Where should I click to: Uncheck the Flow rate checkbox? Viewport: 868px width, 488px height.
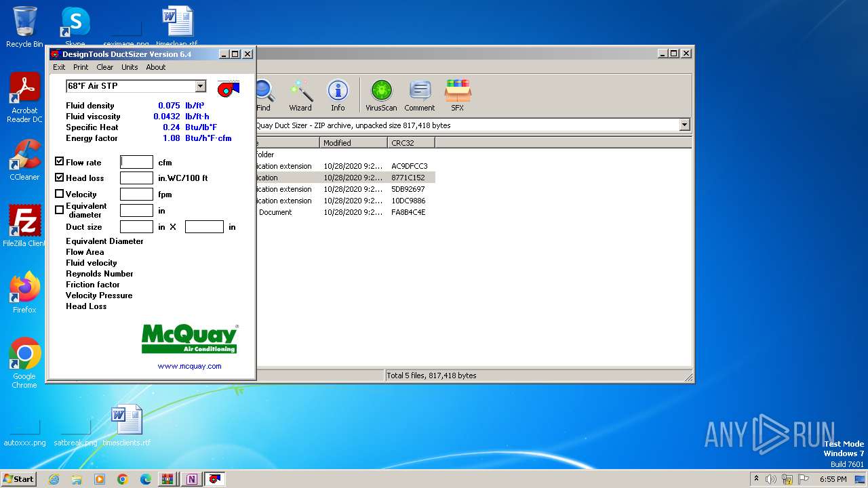point(60,162)
